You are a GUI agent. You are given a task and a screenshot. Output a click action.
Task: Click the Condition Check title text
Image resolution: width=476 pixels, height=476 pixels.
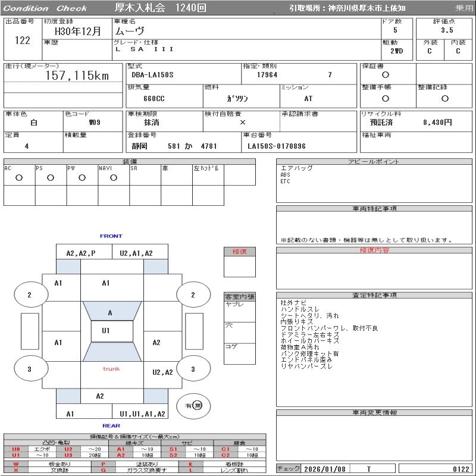click(45, 8)
